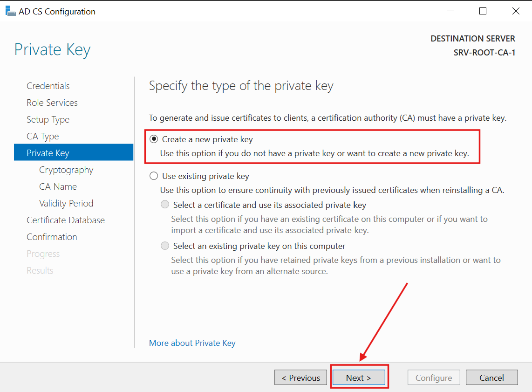Open the Role Services page

52,103
